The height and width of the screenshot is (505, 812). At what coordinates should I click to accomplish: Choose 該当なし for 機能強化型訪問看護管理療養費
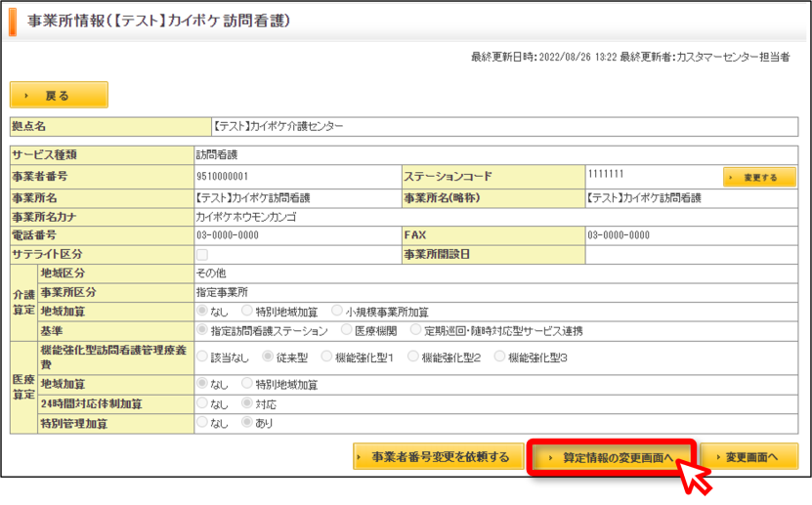coord(202,357)
